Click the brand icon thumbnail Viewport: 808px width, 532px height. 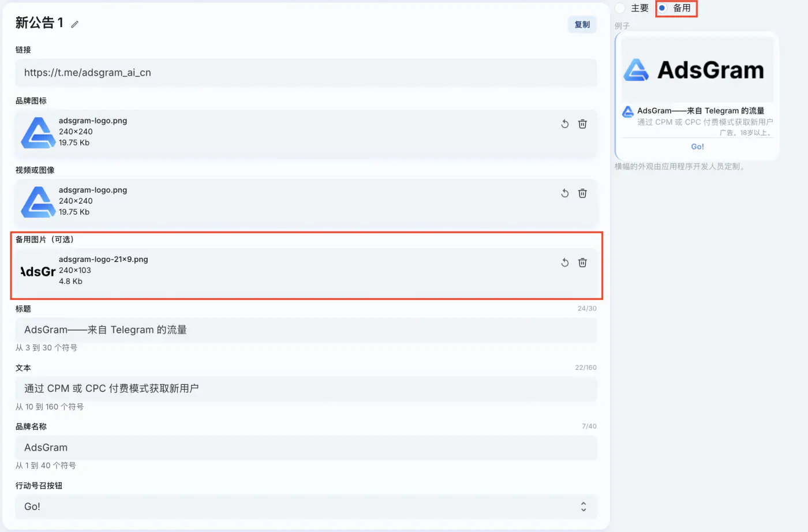pos(38,133)
